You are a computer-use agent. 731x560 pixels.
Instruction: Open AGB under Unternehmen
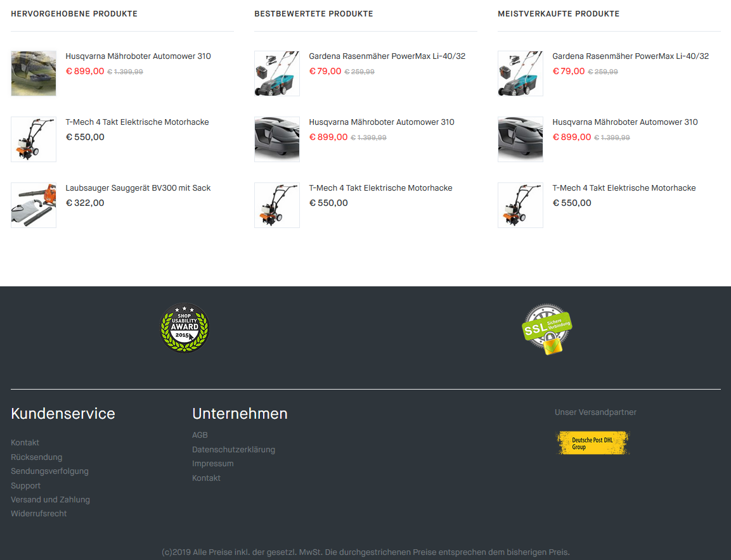(x=200, y=435)
